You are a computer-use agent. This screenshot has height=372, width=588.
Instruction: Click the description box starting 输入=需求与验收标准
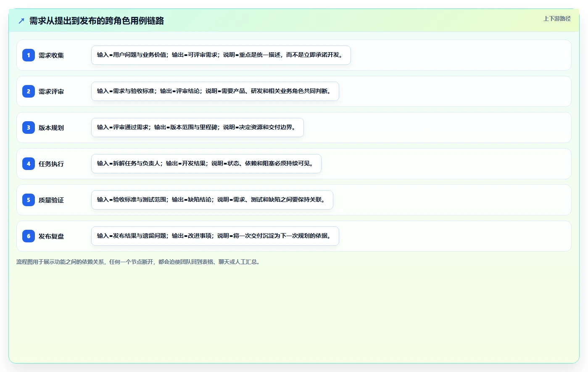(215, 91)
